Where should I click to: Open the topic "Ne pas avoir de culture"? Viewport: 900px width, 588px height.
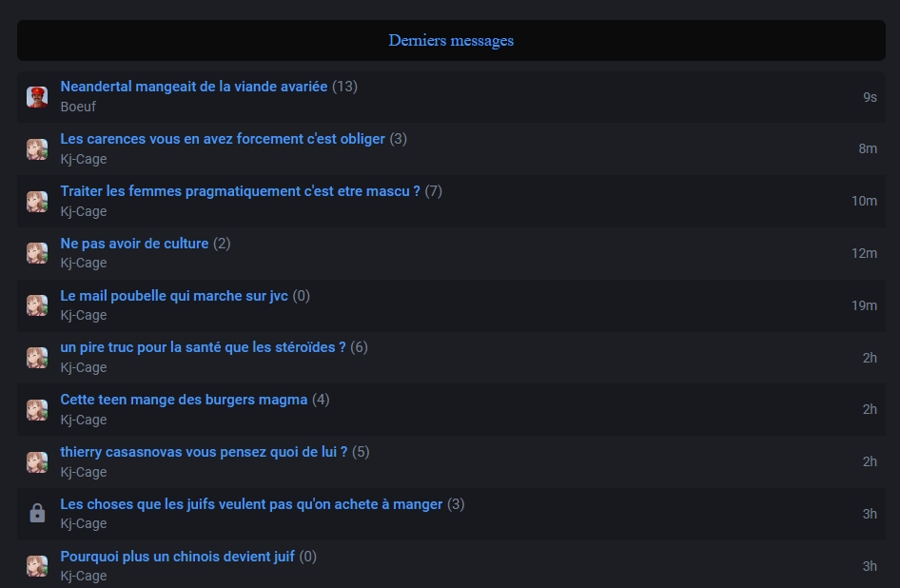[x=134, y=244]
